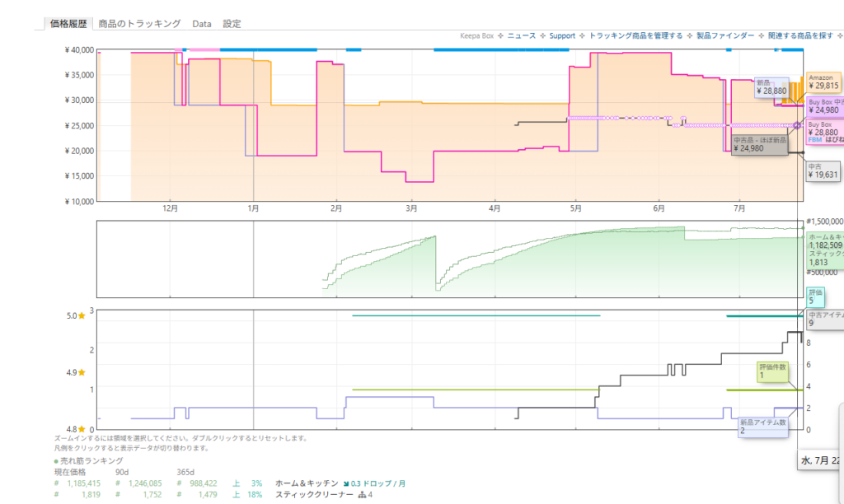
Task: Open the 製品ファインダー link
Action: coord(725,35)
